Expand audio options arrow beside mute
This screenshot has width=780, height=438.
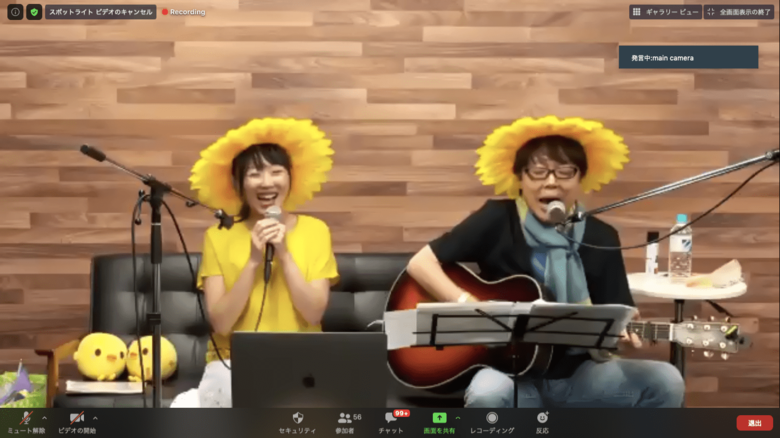[x=44, y=418]
